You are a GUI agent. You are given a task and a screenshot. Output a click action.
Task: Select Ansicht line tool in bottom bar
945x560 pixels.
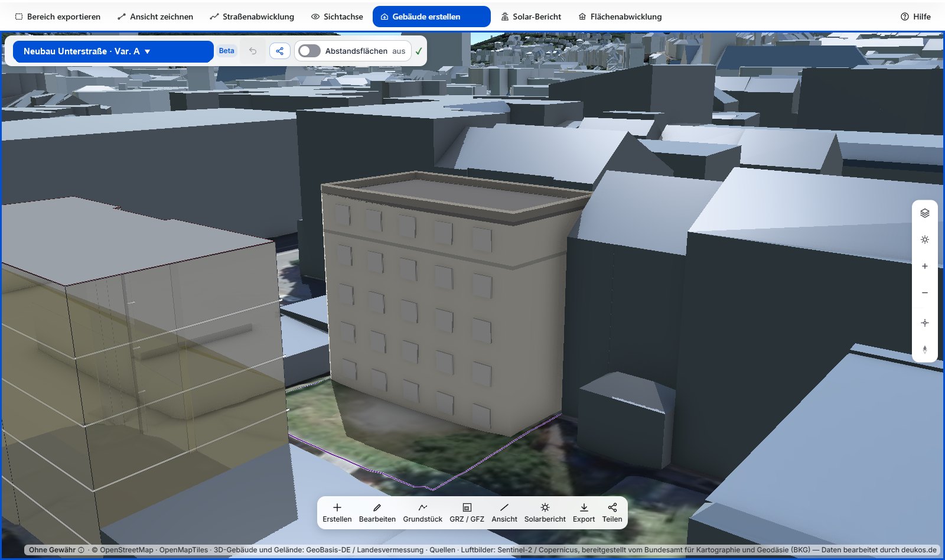click(504, 513)
